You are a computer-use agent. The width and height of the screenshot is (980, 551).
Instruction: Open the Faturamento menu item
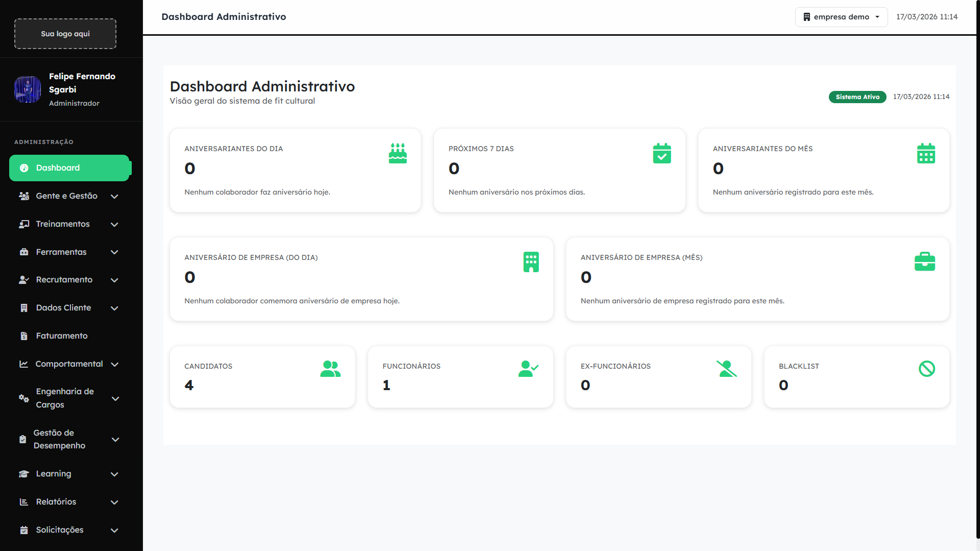point(62,336)
